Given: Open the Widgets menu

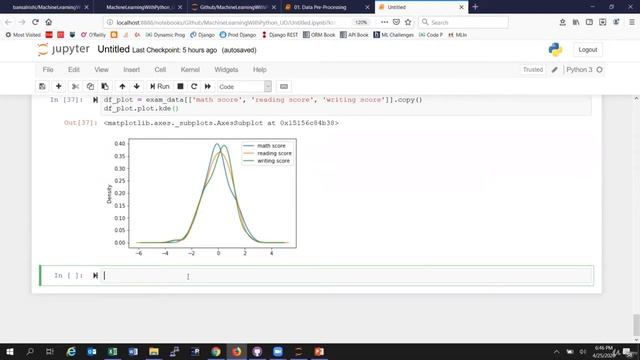Looking at the screenshot, I should point(226,70).
